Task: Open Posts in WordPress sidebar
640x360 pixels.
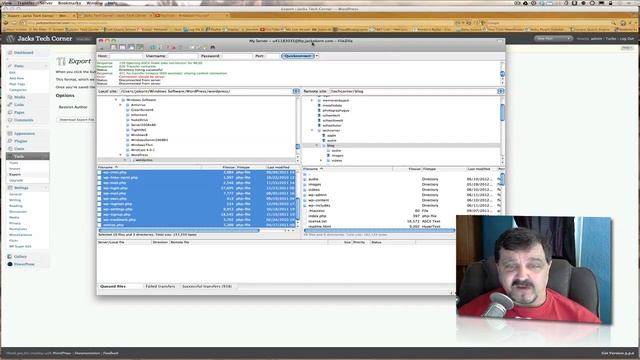Action: 19,66
